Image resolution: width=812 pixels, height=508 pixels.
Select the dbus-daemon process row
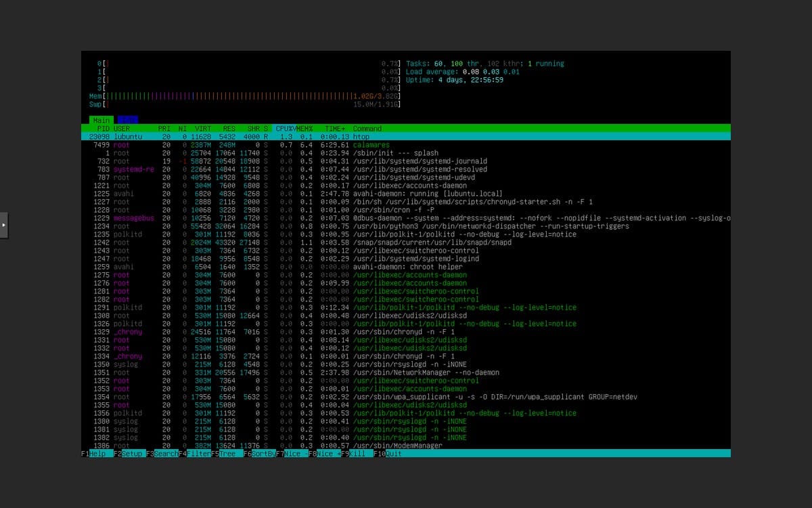[406, 217]
